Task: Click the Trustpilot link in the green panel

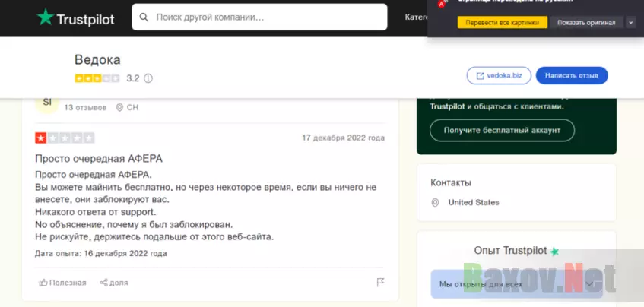Action: [x=447, y=106]
